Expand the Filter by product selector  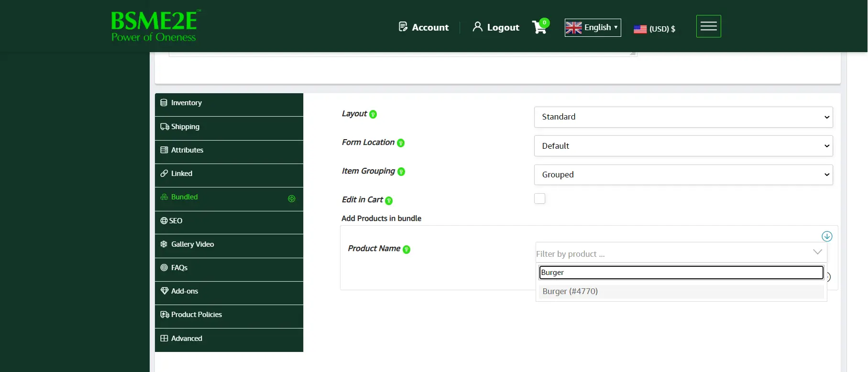681,253
